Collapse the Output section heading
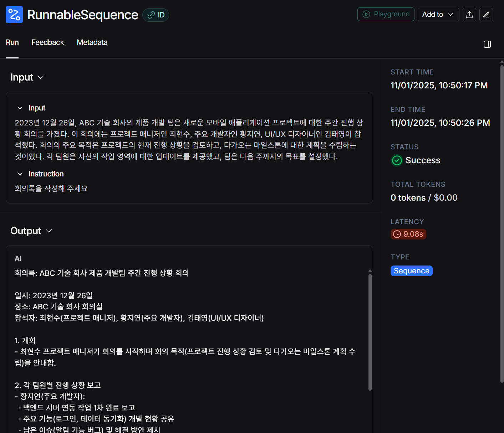This screenshot has height=433, width=504. click(x=31, y=231)
